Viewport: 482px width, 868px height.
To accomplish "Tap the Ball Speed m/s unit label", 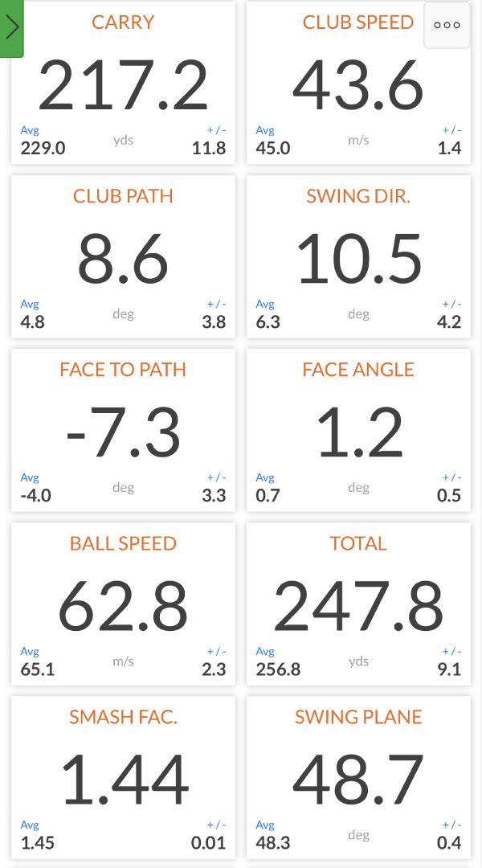I will [x=123, y=661].
